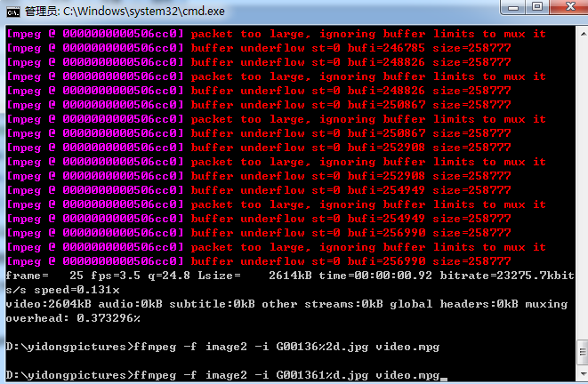
Task: Minimize the command prompt window
Action: [x=513, y=7]
